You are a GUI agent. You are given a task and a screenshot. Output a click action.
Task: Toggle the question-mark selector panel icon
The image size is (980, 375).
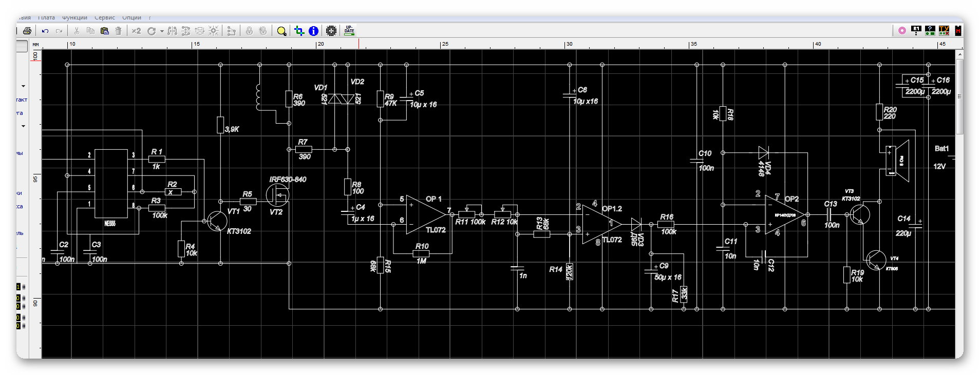point(930,30)
